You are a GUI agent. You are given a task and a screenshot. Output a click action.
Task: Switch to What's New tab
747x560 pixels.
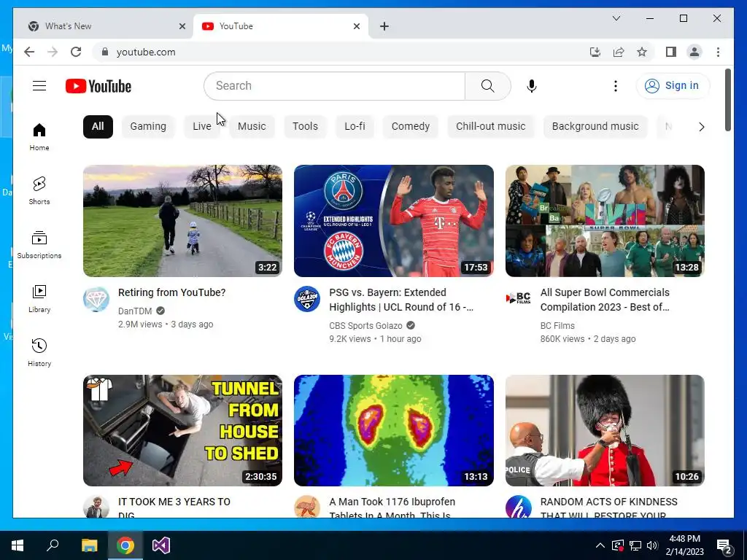[x=104, y=26]
